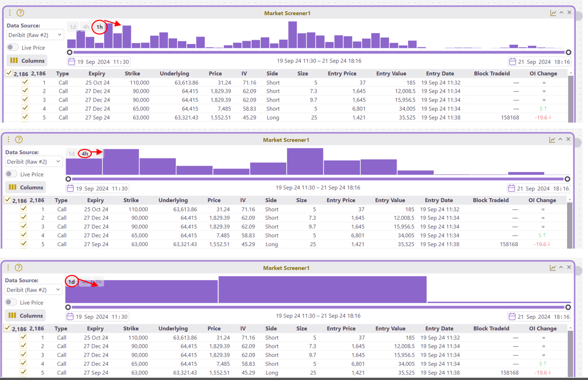Click the left range slider handle in the top panel
Image resolution: width=588 pixels, height=380 pixels.
69,52
